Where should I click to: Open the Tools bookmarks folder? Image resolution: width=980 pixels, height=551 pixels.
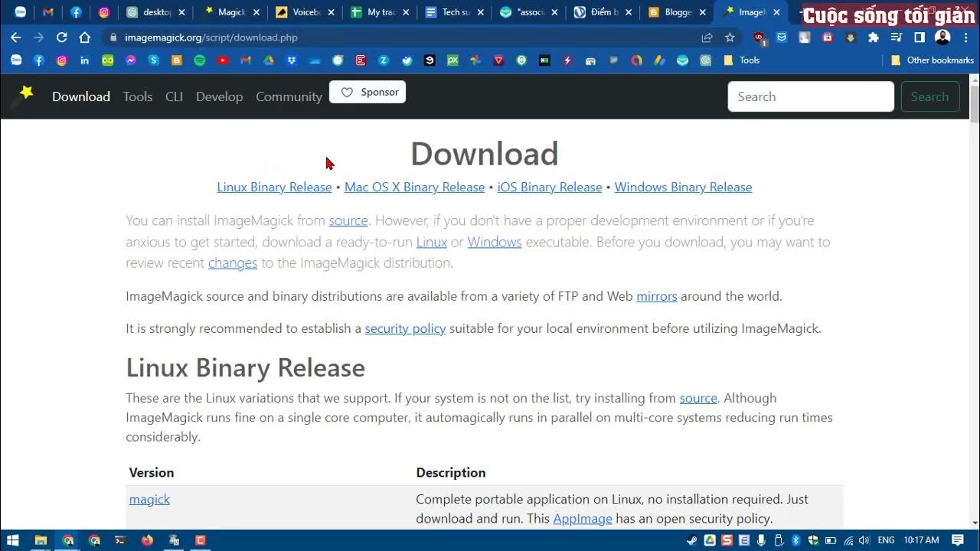(741, 60)
